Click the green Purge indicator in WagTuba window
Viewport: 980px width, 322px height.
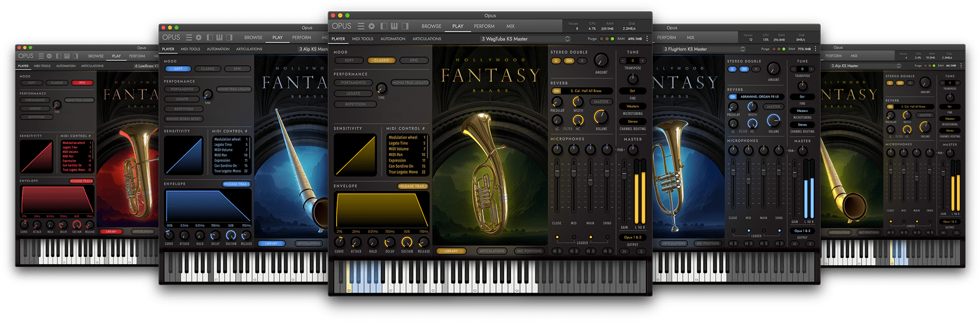point(612,39)
